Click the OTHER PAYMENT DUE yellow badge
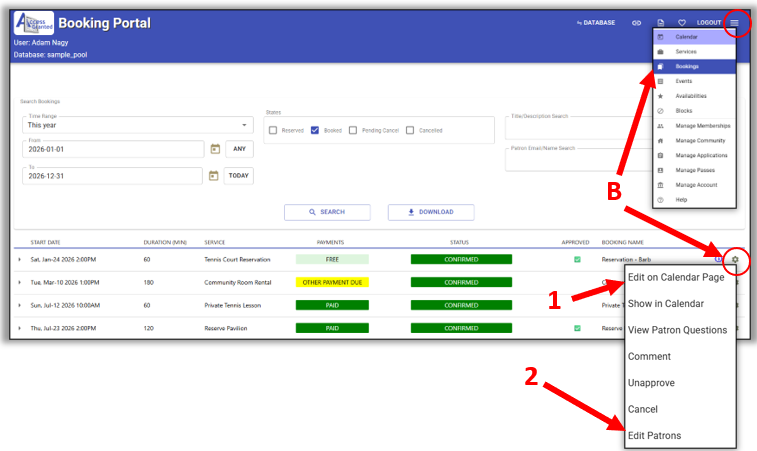Viewport: 757px width, 451px height. click(x=332, y=282)
